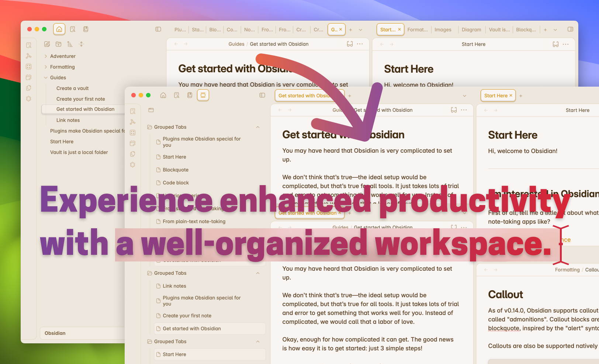
Task: Open Blockquote in front window's Grouped Tabs list
Action: point(176,170)
